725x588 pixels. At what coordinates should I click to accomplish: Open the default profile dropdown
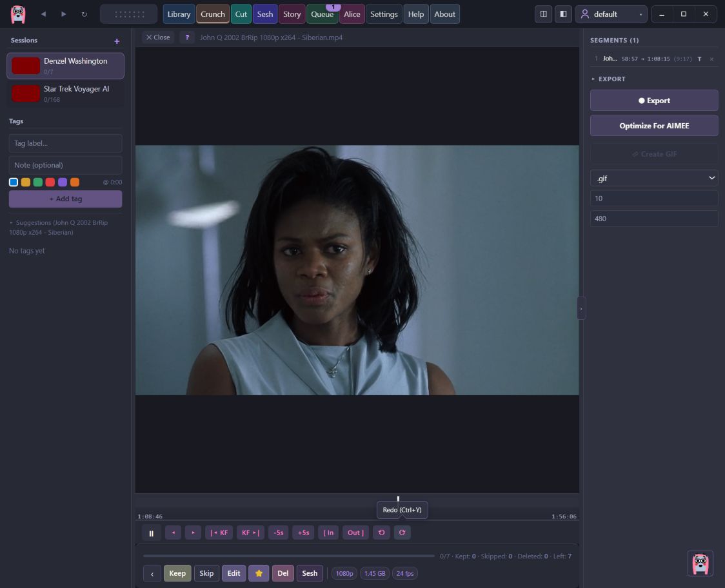pos(611,14)
